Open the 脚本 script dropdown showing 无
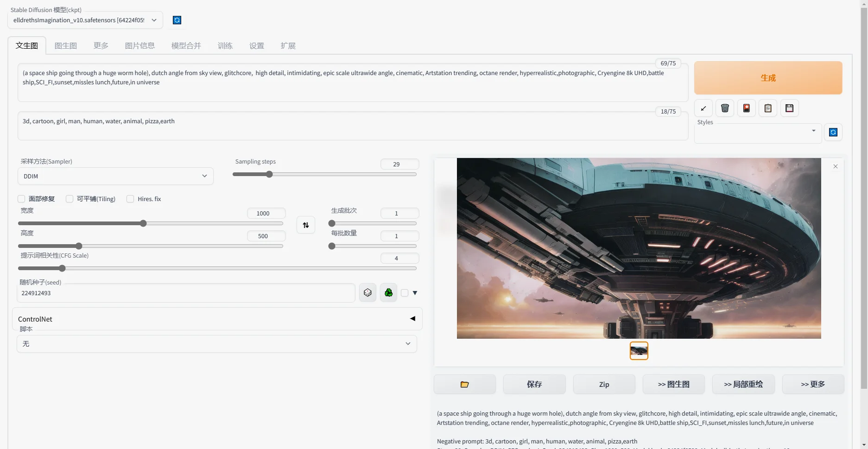The width and height of the screenshot is (868, 449). 217,344
